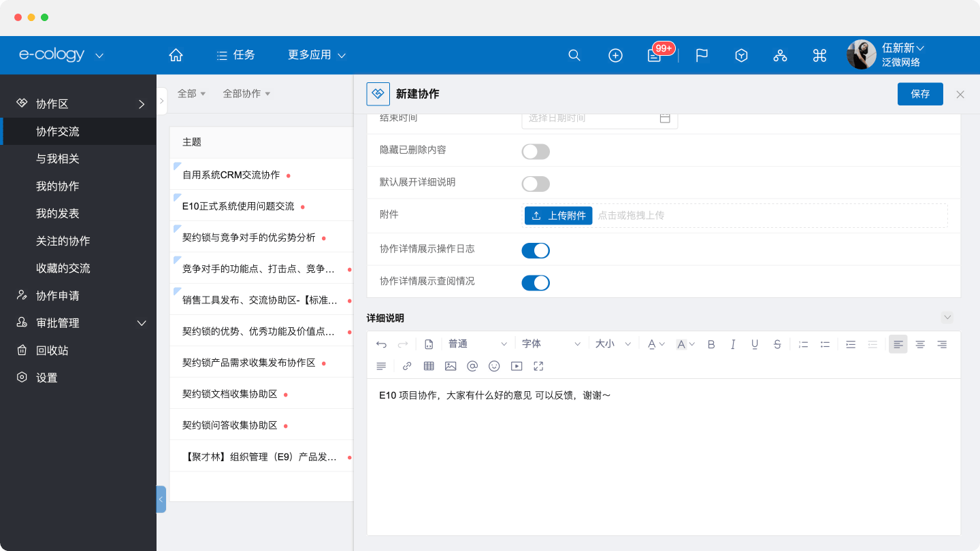This screenshot has height=551, width=980.
Task: Open the emoji picker
Action: [x=495, y=366]
